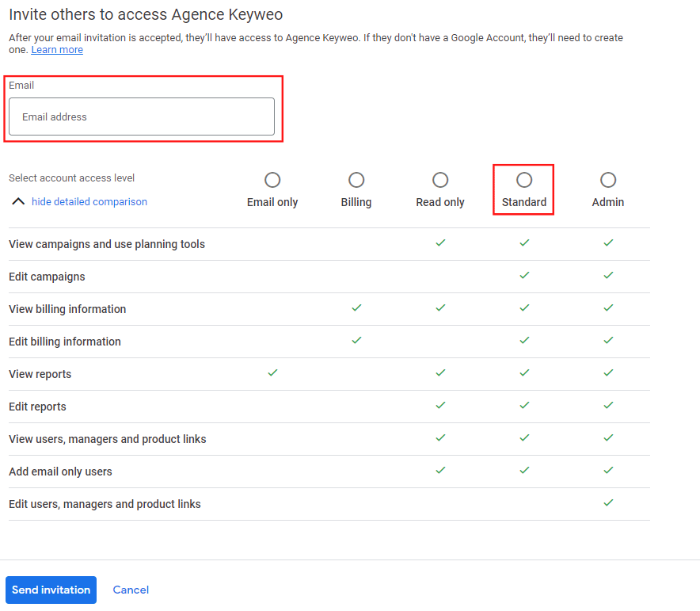Click the 'Select account access level' label
Screen dimensions: 700x611
pos(71,178)
